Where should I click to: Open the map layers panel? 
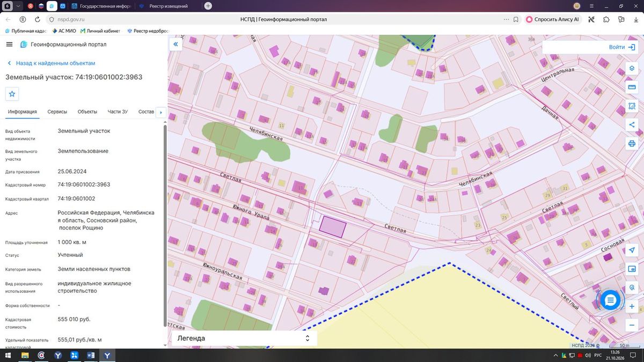(x=632, y=69)
